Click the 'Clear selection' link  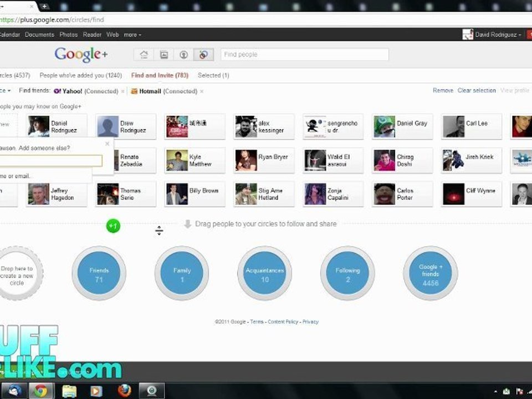click(477, 90)
